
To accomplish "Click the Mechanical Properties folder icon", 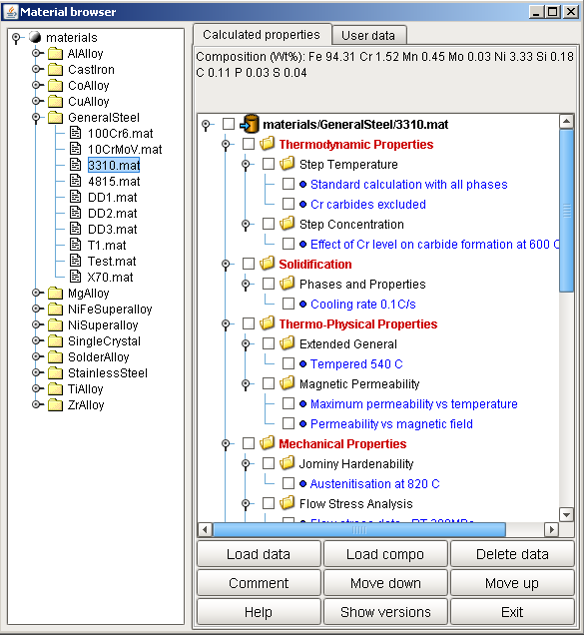I will [267, 443].
